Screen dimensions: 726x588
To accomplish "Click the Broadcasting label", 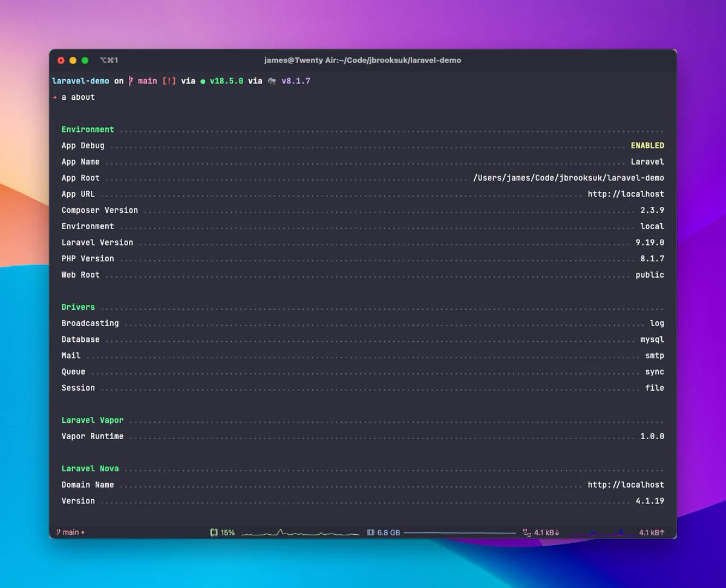I will pyautogui.click(x=90, y=323).
